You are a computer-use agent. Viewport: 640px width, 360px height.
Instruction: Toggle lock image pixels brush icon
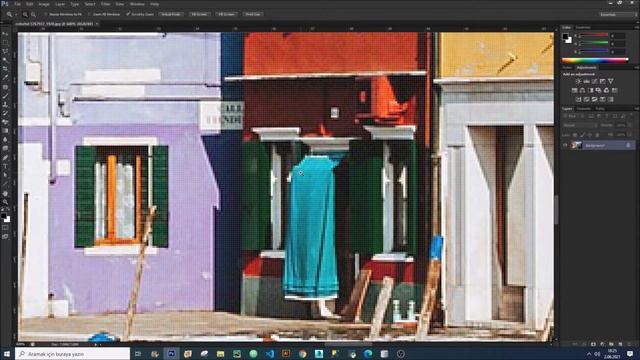(x=582, y=134)
